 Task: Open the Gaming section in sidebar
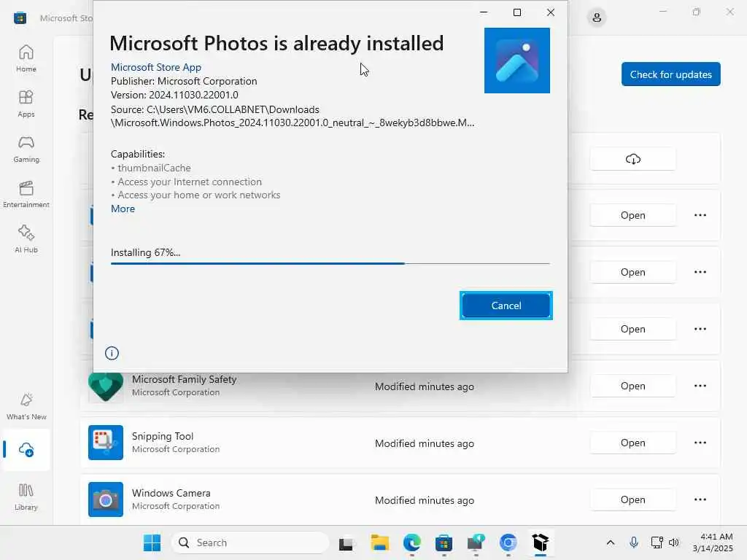coord(26,149)
